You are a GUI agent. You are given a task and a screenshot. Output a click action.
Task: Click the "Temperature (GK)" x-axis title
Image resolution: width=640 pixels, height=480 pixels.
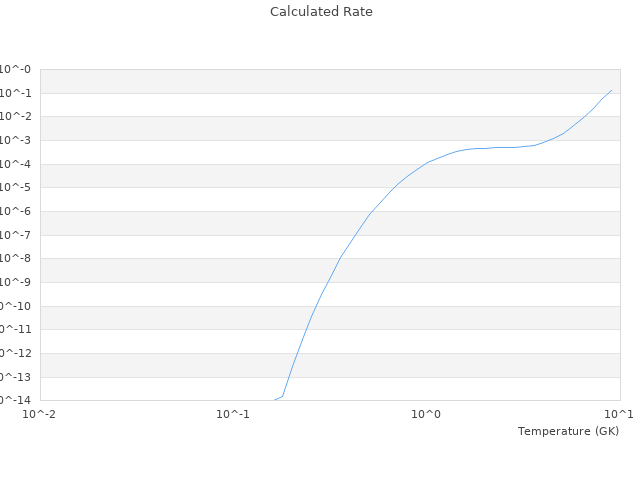point(568,431)
